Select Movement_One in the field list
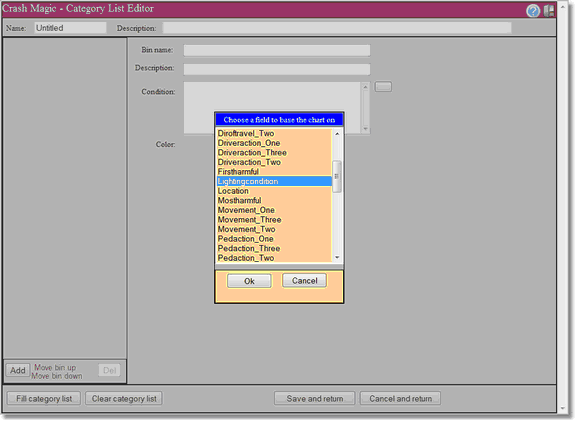Screen dimensions: 576x422 pyautogui.click(x=274, y=210)
